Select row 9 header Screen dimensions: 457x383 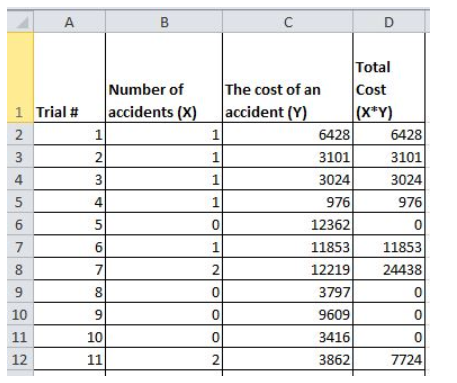[20, 291]
